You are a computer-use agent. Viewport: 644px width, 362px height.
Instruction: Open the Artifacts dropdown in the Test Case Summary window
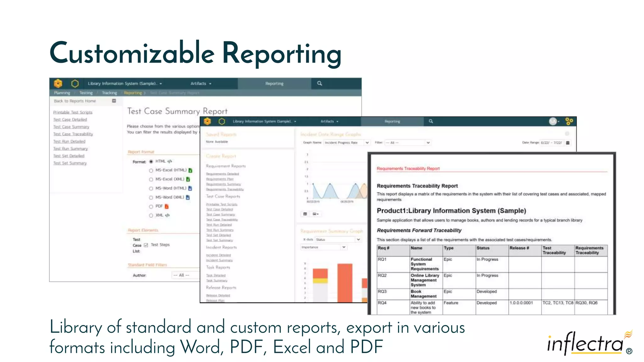(201, 84)
